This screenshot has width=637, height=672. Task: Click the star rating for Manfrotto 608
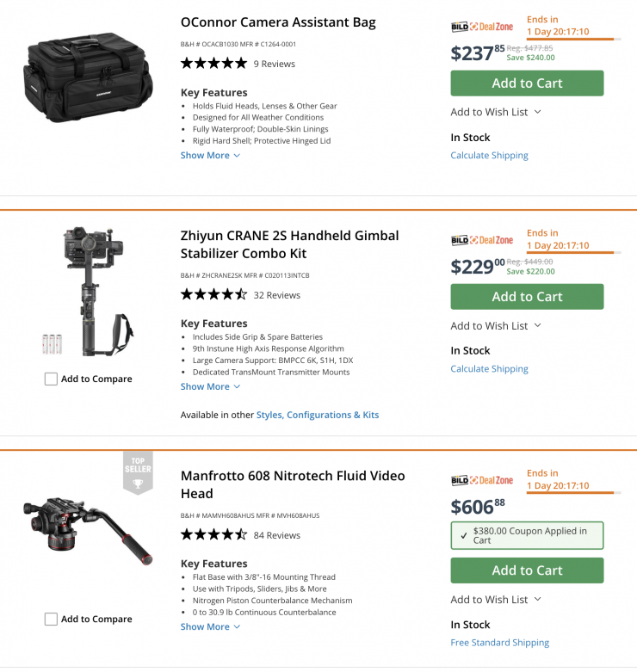pos(213,534)
